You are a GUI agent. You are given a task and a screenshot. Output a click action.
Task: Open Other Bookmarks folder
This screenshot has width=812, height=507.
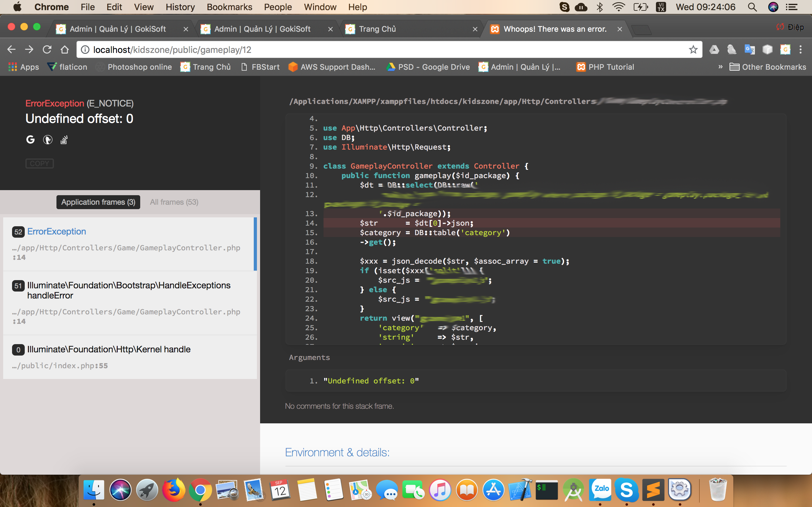point(768,67)
